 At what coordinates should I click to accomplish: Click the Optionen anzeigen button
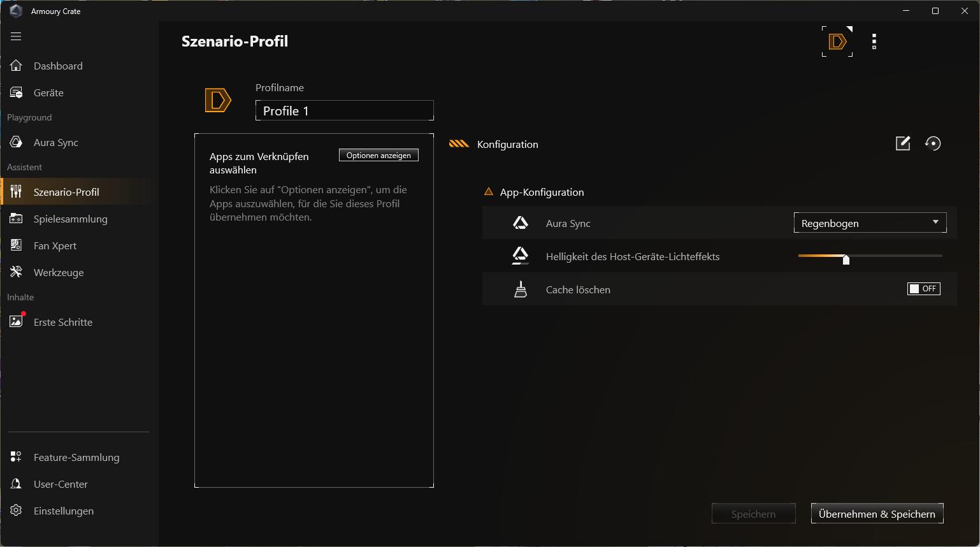tap(378, 156)
